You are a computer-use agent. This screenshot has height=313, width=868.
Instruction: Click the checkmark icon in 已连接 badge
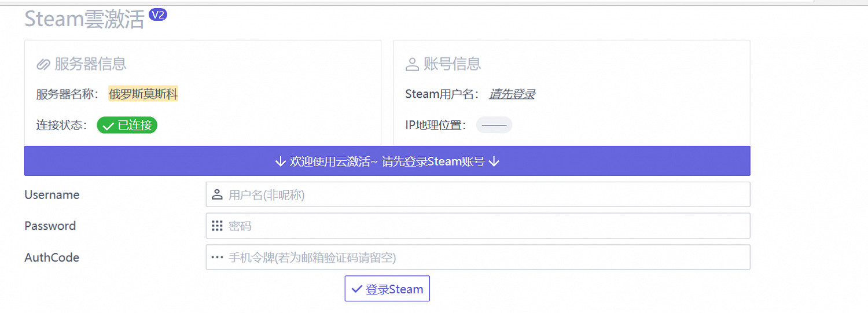pyautogui.click(x=108, y=126)
